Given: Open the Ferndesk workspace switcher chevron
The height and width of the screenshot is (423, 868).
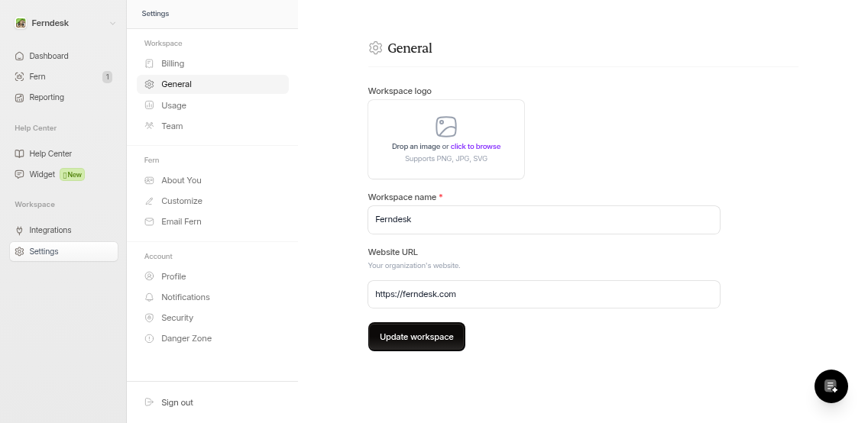Looking at the screenshot, I should tap(112, 23).
